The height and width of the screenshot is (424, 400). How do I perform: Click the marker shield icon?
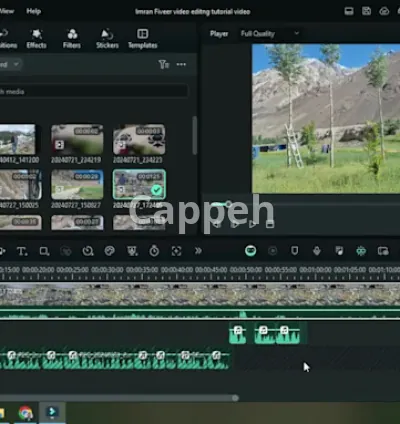tap(295, 251)
